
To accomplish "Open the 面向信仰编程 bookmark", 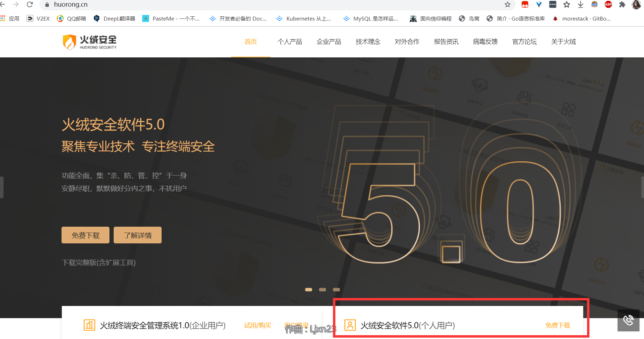I will coord(431,18).
